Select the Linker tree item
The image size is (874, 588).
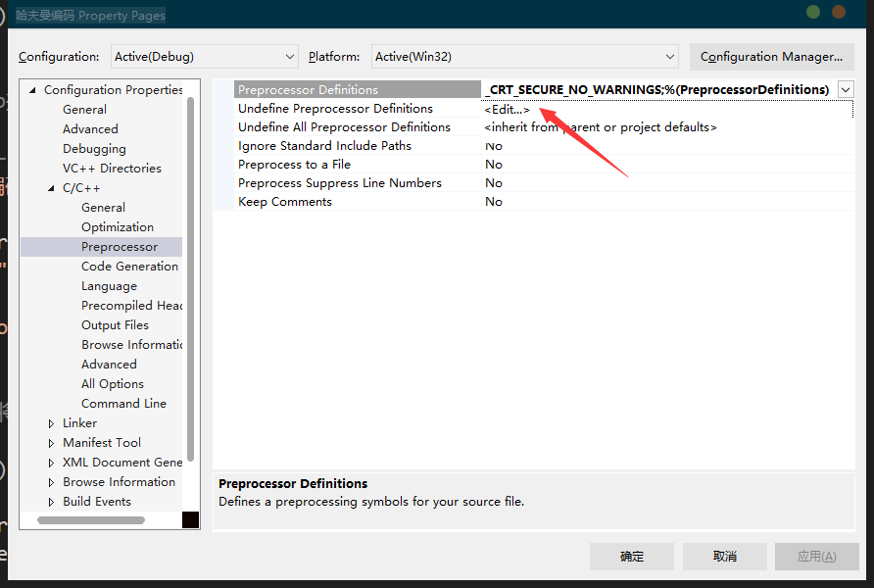tap(79, 423)
